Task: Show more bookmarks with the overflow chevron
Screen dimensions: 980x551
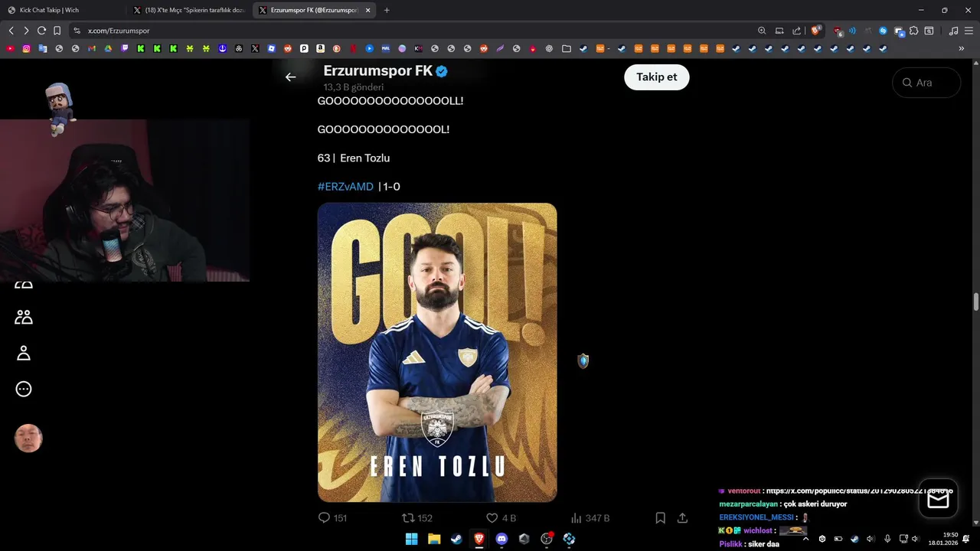Action: pyautogui.click(x=962, y=48)
